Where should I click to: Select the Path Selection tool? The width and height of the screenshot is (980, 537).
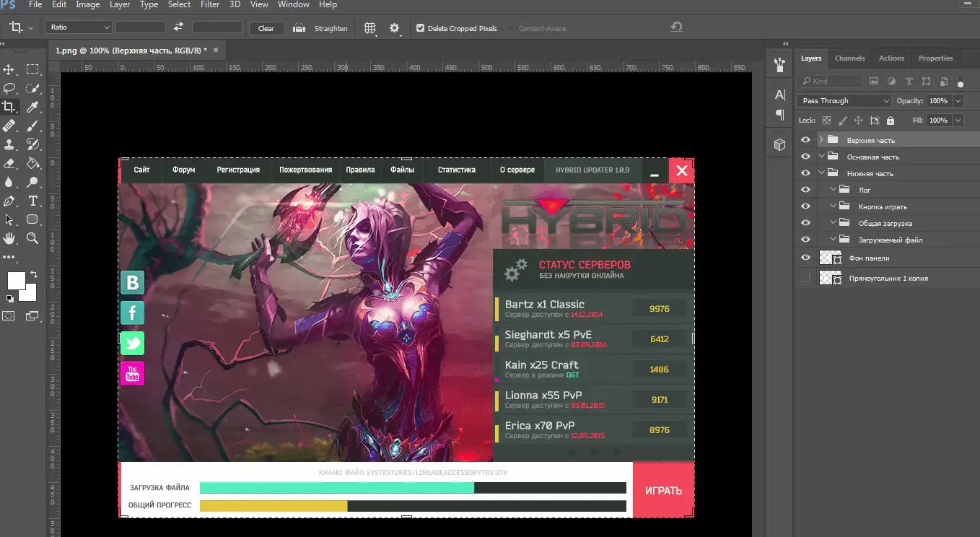point(9,219)
